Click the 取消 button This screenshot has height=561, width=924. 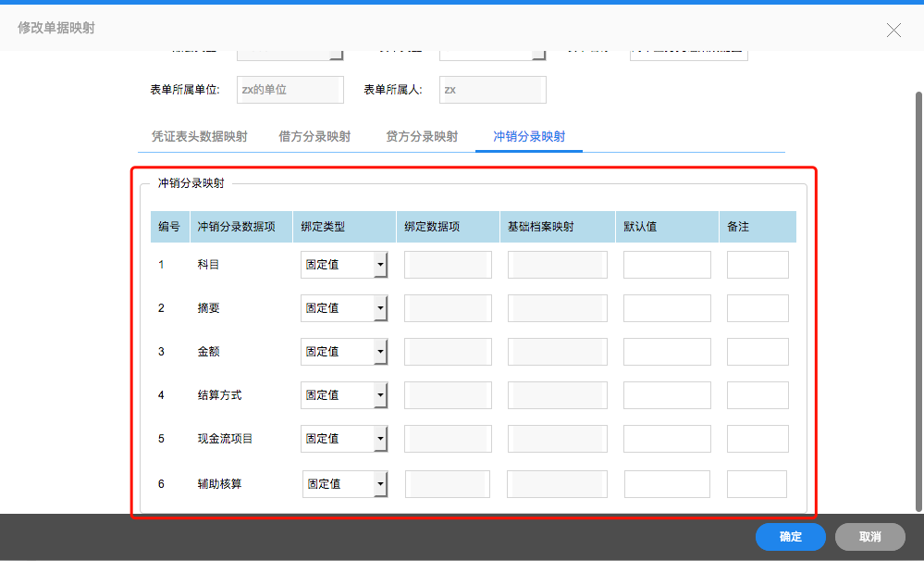point(869,537)
